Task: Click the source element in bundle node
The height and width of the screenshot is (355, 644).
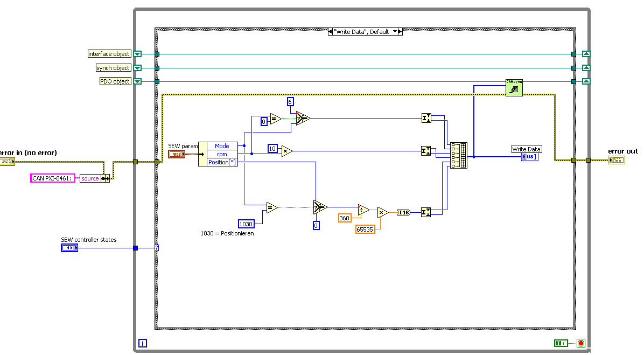Action: (x=90, y=178)
